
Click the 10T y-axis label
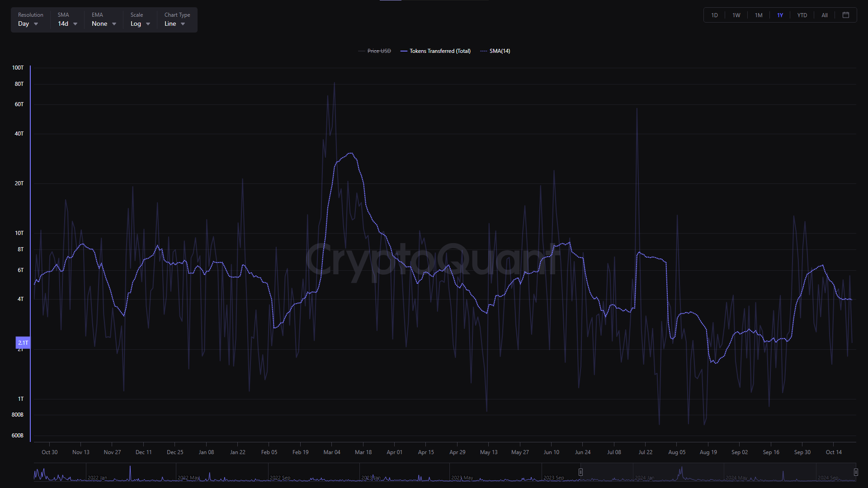tap(19, 233)
